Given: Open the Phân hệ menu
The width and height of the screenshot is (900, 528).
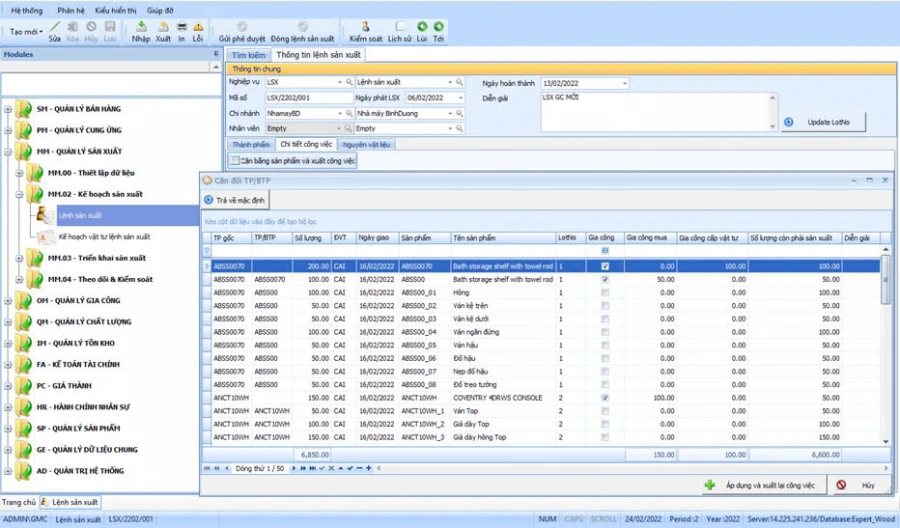Looking at the screenshot, I should [71, 10].
